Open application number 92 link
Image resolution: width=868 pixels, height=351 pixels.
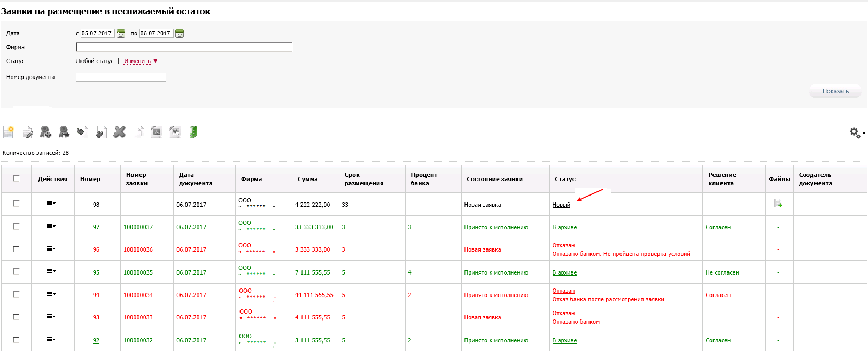tap(96, 340)
